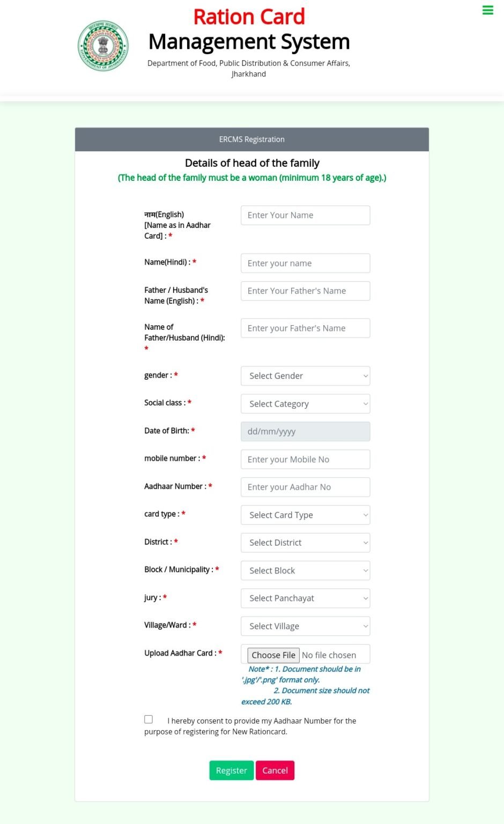The height and width of the screenshot is (824, 504).
Task: Click the Choose File button for Aadhar upload
Action: (273, 654)
